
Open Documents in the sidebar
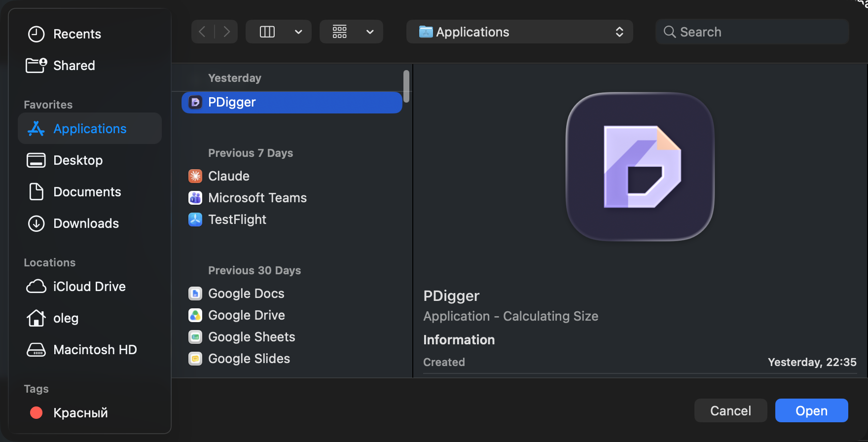90,192
